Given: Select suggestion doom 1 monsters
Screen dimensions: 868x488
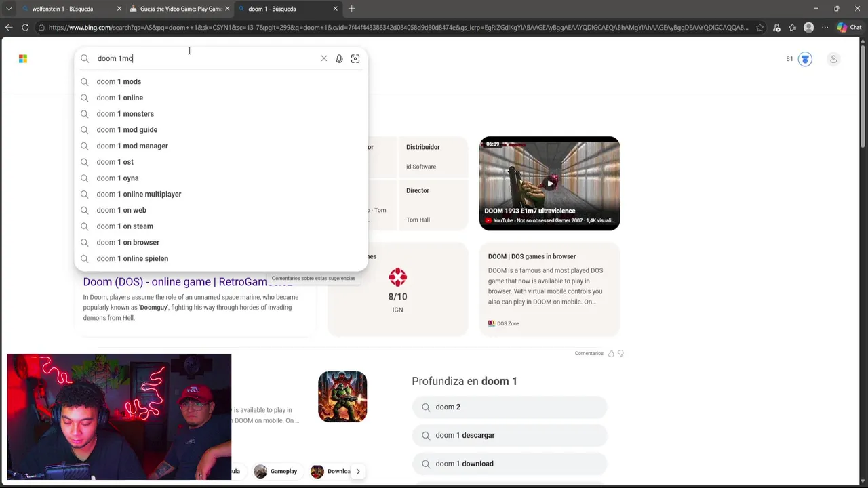Looking at the screenshot, I should coord(221,114).
